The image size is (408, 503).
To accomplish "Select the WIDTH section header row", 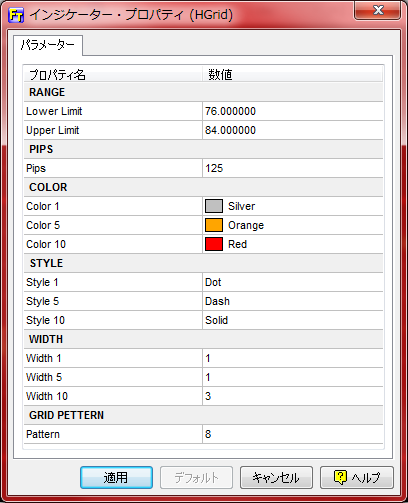I will 203,339.
